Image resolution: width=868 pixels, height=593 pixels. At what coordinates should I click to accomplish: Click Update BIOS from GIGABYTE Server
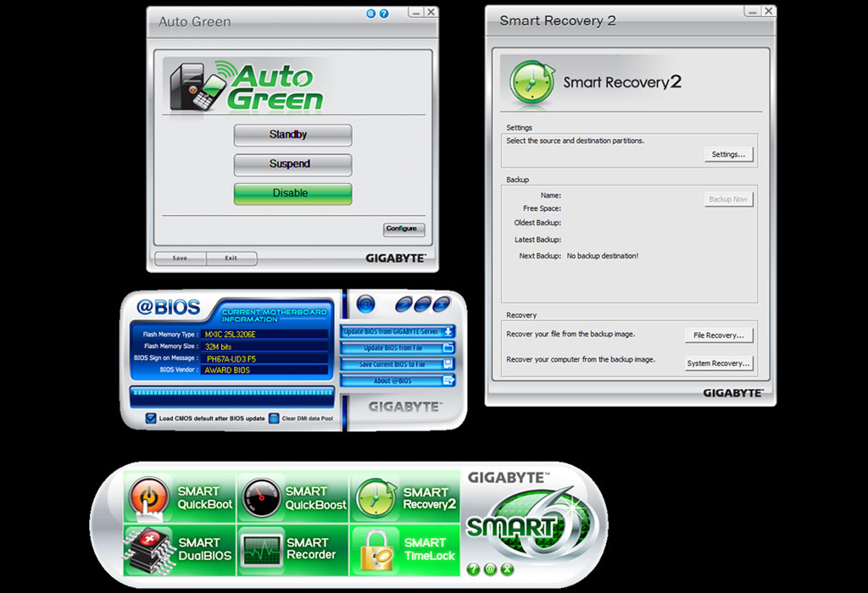click(398, 331)
